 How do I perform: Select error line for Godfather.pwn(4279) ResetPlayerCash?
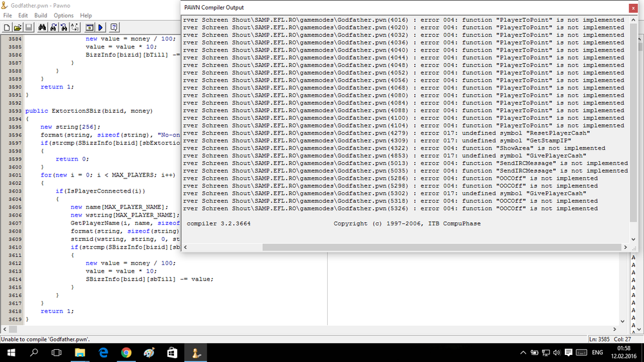(x=386, y=133)
